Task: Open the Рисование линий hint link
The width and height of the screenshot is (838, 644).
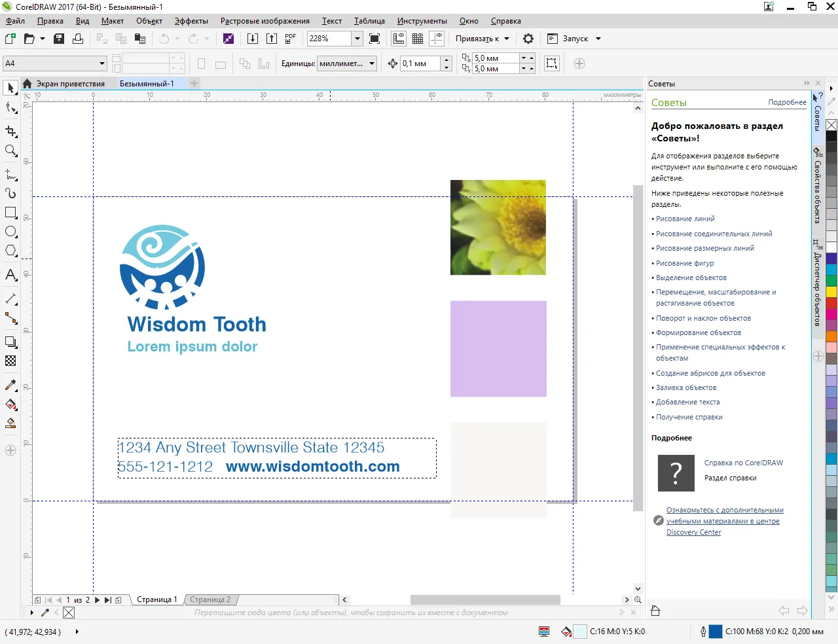Action: tap(685, 219)
